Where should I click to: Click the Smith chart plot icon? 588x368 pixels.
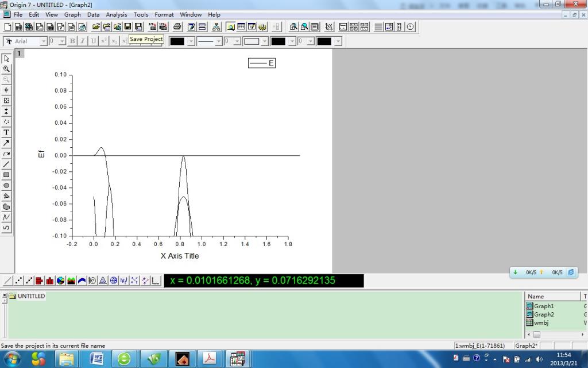(x=114, y=281)
